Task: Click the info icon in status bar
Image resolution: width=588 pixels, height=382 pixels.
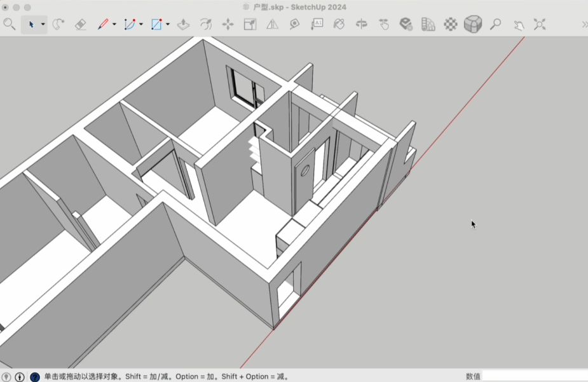Action: (20, 377)
